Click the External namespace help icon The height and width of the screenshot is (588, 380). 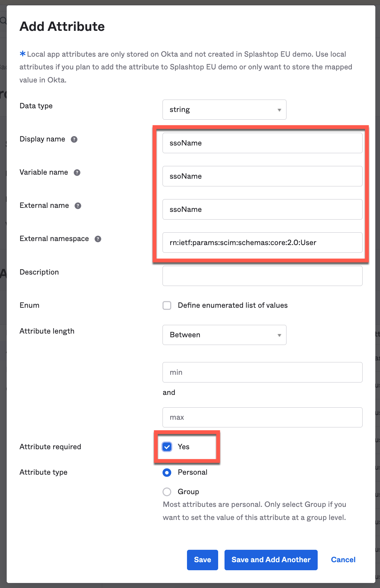coord(98,239)
